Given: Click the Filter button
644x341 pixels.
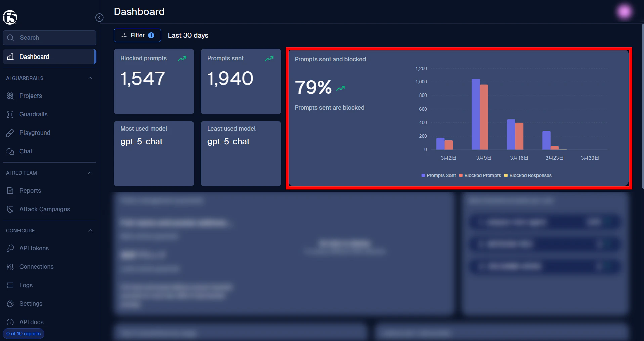Looking at the screenshot, I should 137,35.
